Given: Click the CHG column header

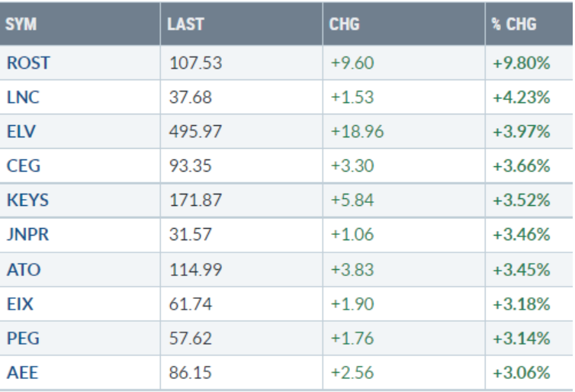Looking at the screenshot, I should [x=345, y=25].
